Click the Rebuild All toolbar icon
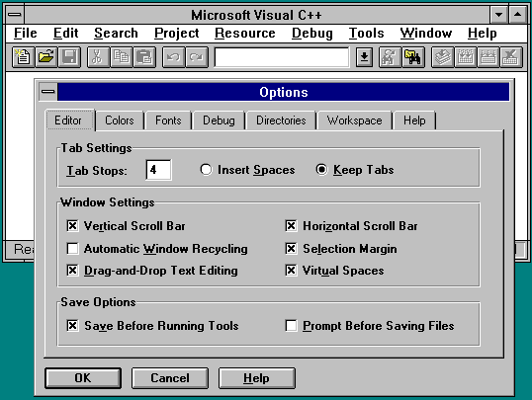This screenshot has height=400, width=532. [x=488, y=57]
